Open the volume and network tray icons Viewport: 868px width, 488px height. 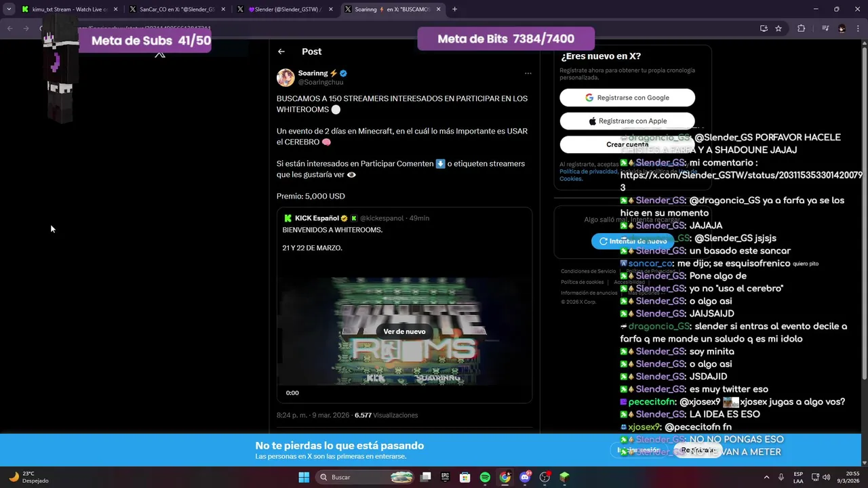(x=820, y=477)
